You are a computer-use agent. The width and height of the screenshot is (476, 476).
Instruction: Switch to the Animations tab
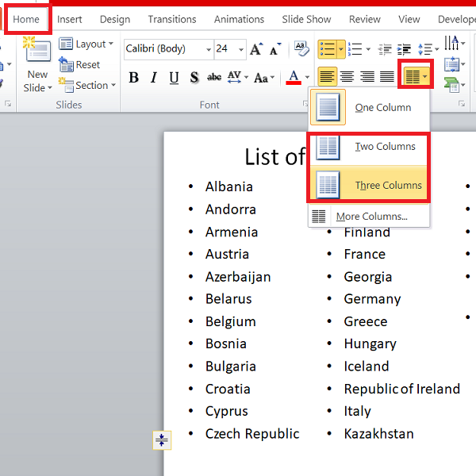tap(240, 19)
